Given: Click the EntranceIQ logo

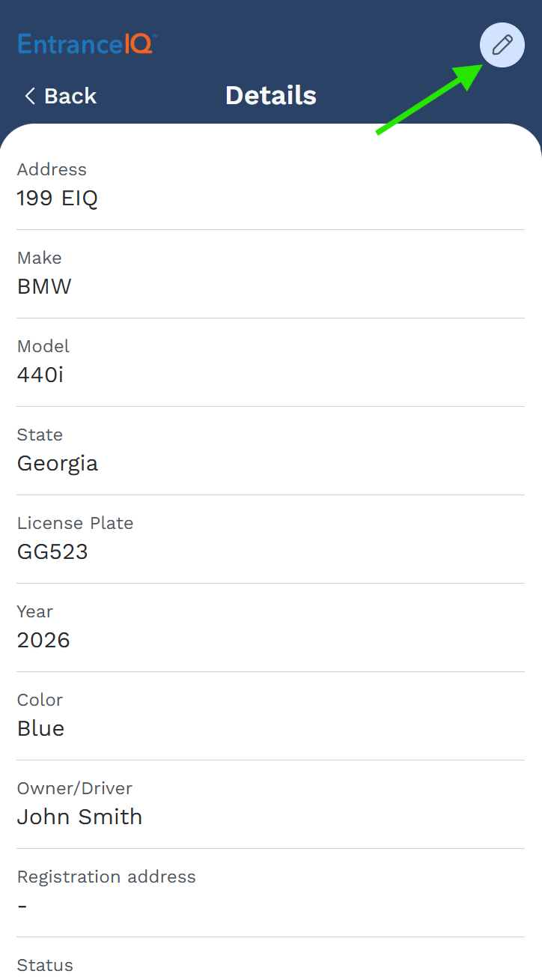Looking at the screenshot, I should pyautogui.click(x=87, y=44).
